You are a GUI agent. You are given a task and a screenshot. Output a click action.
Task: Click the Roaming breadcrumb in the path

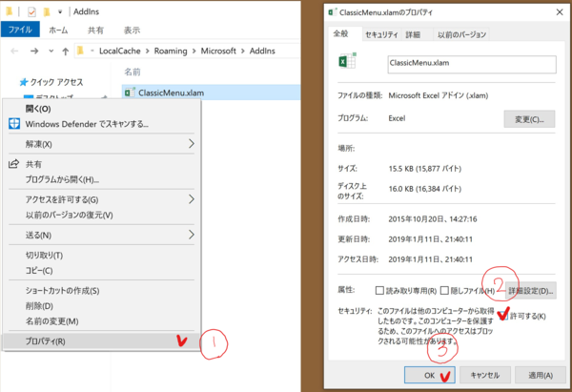click(x=171, y=52)
